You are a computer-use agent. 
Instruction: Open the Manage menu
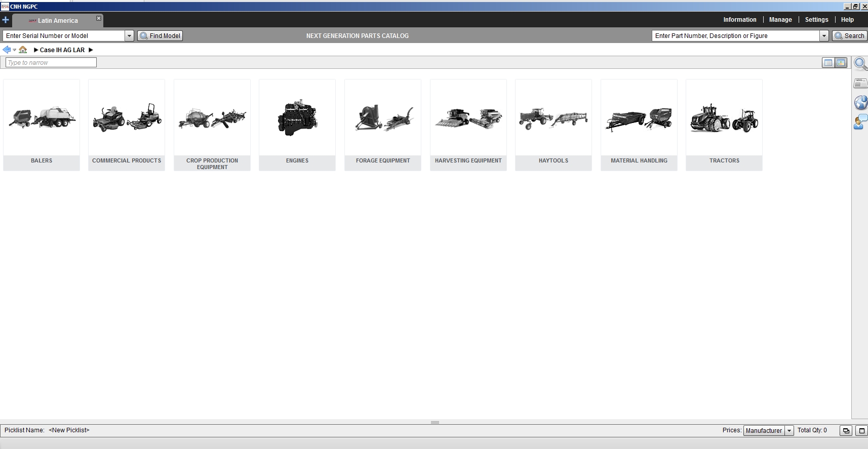pos(780,20)
